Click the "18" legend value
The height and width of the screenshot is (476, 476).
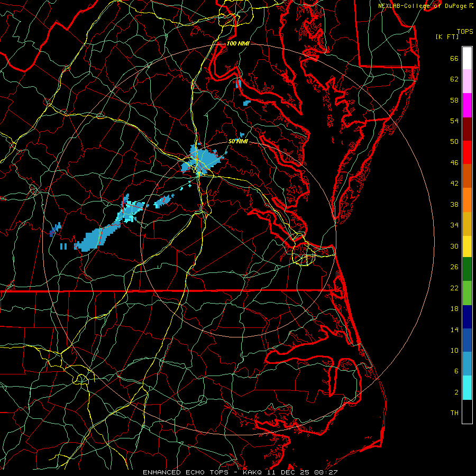coord(454,309)
